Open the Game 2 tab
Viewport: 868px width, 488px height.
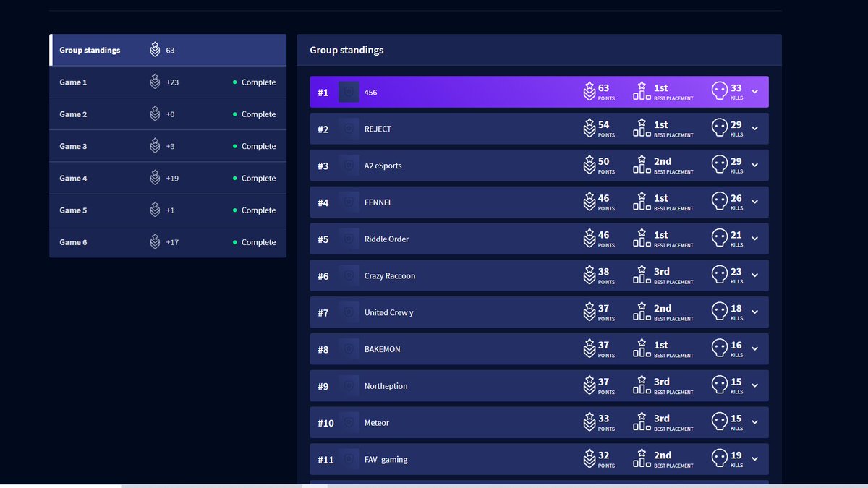(168, 114)
